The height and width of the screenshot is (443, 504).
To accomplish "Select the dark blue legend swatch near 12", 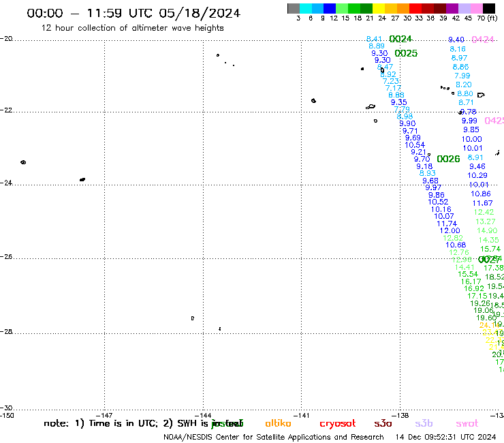I will point(330,8).
